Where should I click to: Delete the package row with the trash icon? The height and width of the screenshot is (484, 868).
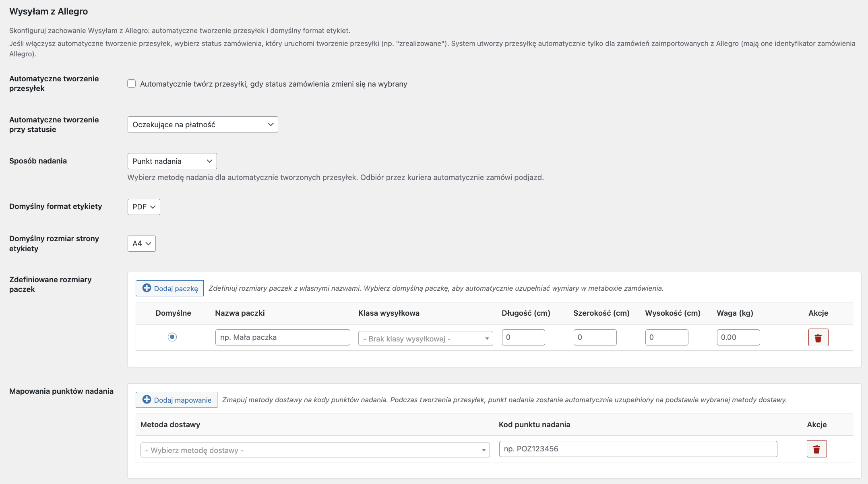point(818,337)
